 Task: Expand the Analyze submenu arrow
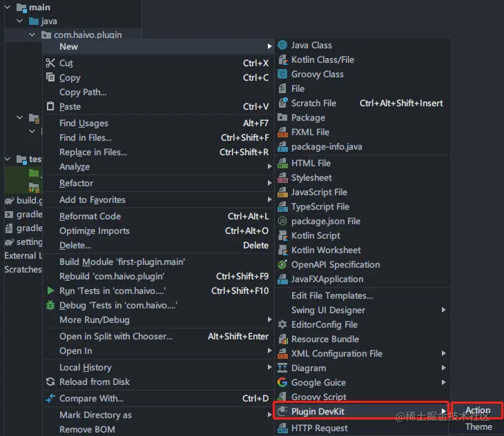[269, 166]
